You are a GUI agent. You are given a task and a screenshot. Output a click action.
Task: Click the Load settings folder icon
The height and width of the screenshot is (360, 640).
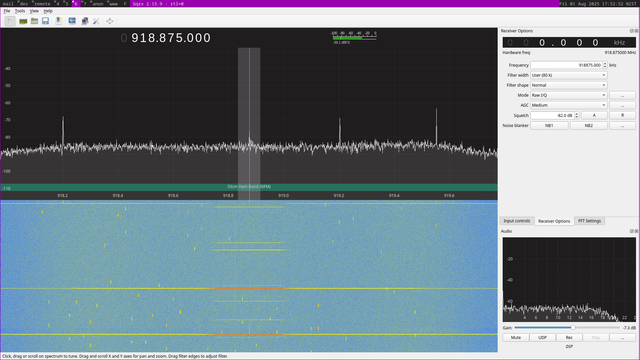(34, 21)
